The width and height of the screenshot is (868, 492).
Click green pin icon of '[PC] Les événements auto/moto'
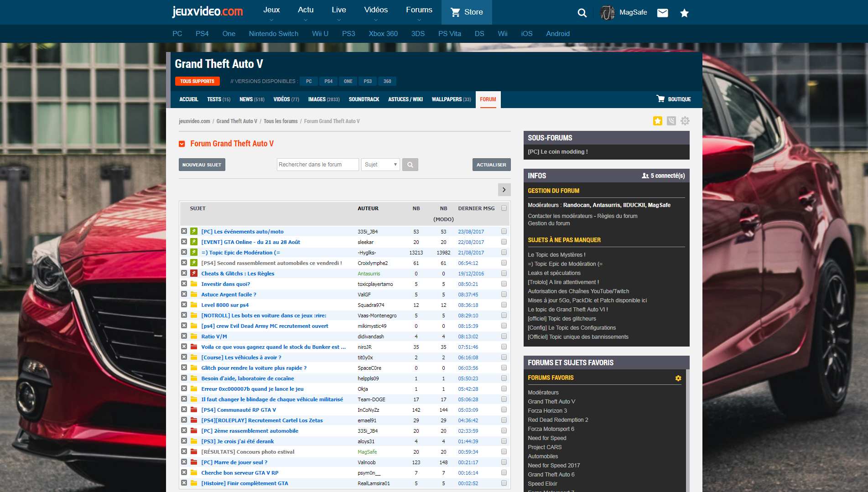click(194, 231)
